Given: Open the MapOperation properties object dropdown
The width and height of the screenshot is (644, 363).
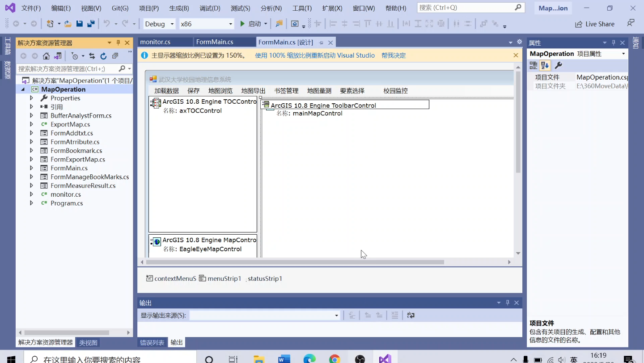Looking at the screenshot, I should (x=623, y=54).
